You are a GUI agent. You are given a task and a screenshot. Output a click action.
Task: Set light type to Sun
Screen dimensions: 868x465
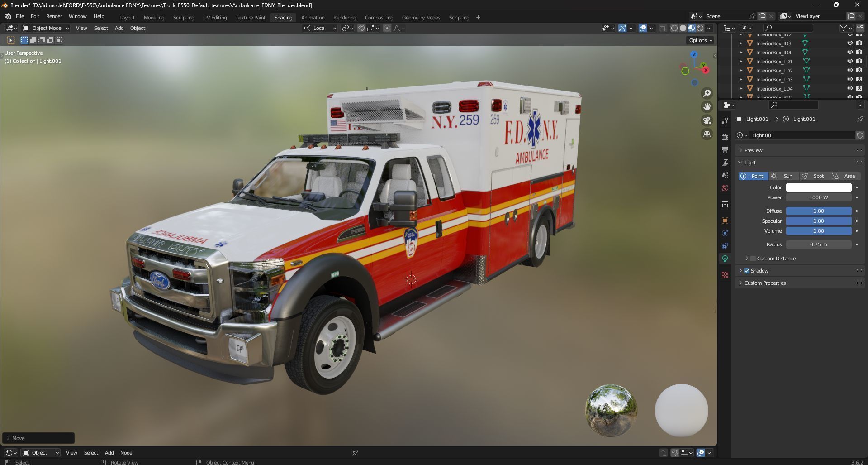[x=783, y=176]
